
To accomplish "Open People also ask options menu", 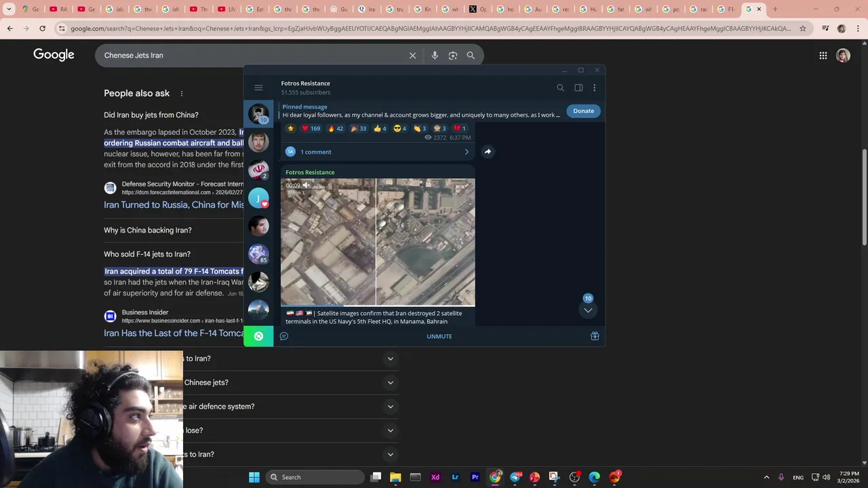I will point(181,94).
